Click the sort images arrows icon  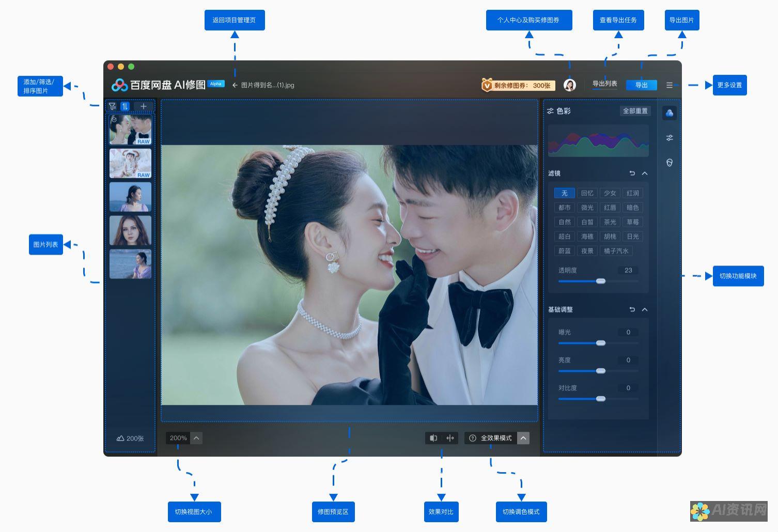(125, 106)
